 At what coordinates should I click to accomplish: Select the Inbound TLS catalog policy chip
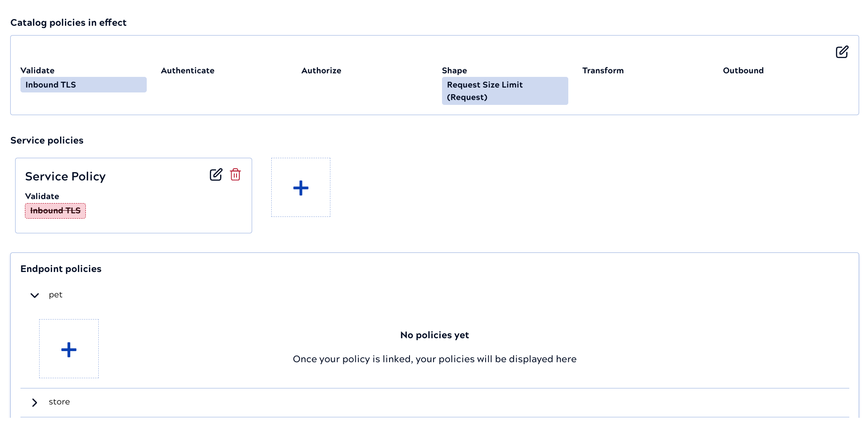(83, 85)
